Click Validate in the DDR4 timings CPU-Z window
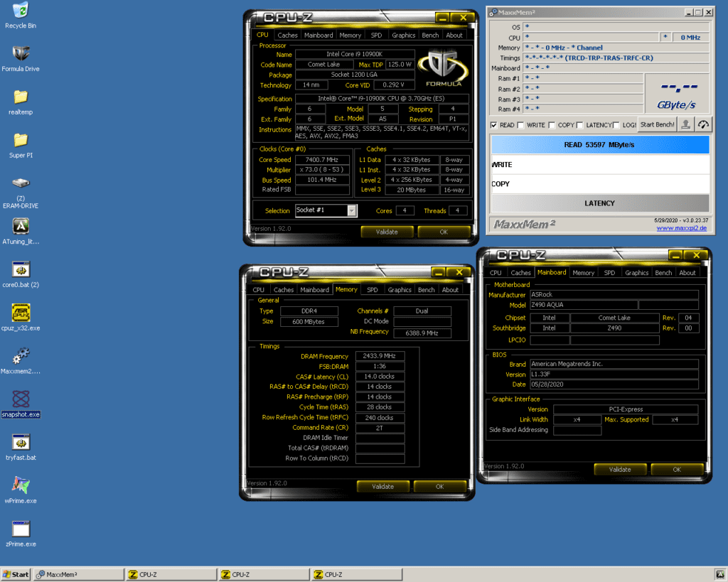Image resolution: width=728 pixels, height=582 pixels. (382, 486)
